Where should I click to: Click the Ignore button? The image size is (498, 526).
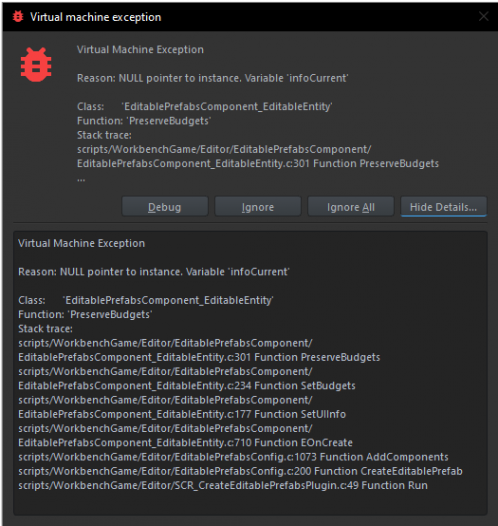258,207
